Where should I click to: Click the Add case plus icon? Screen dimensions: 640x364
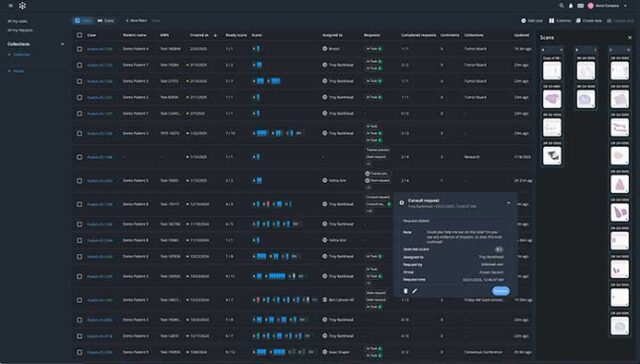tap(523, 20)
